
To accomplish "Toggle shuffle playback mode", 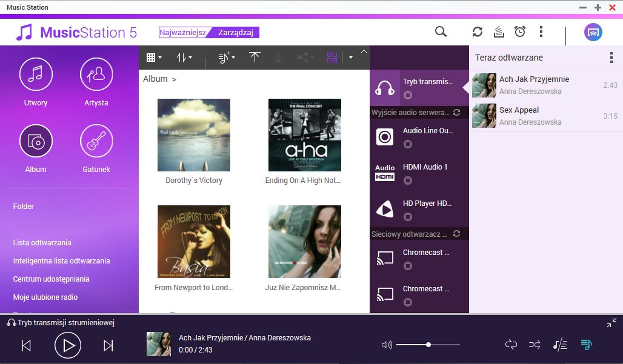I will click(x=535, y=345).
